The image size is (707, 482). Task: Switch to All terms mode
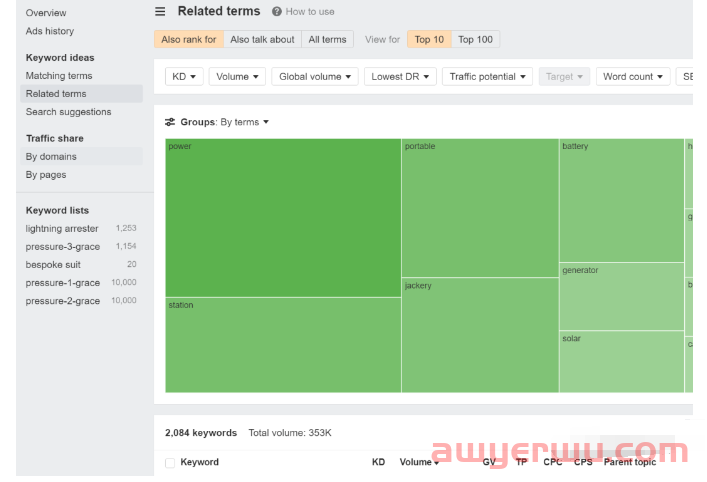click(327, 39)
